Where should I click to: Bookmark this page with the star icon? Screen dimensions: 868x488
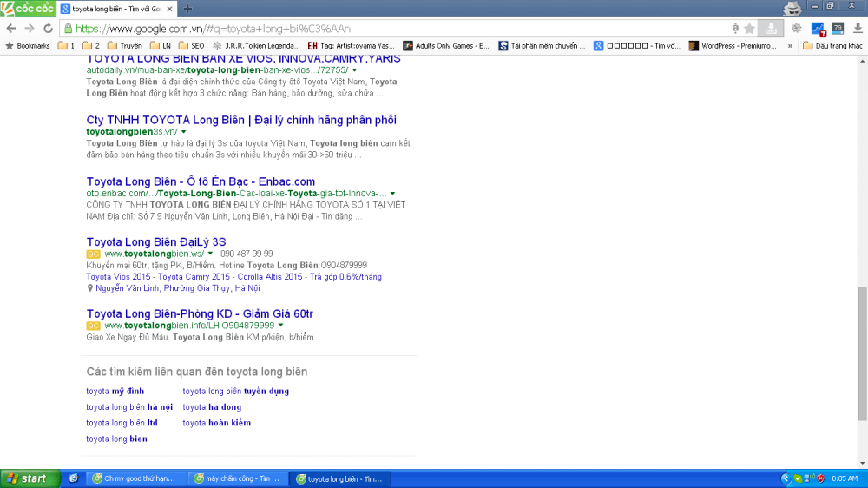point(750,29)
